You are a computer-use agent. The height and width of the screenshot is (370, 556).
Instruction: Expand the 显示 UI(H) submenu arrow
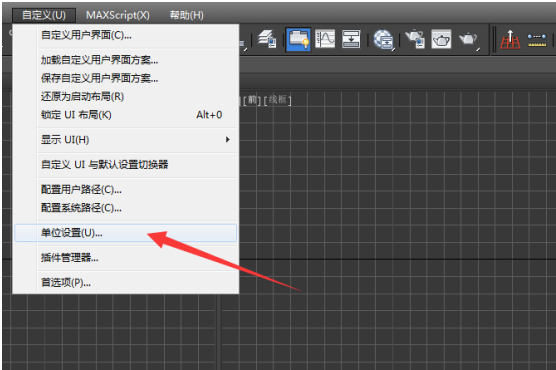[228, 140]
